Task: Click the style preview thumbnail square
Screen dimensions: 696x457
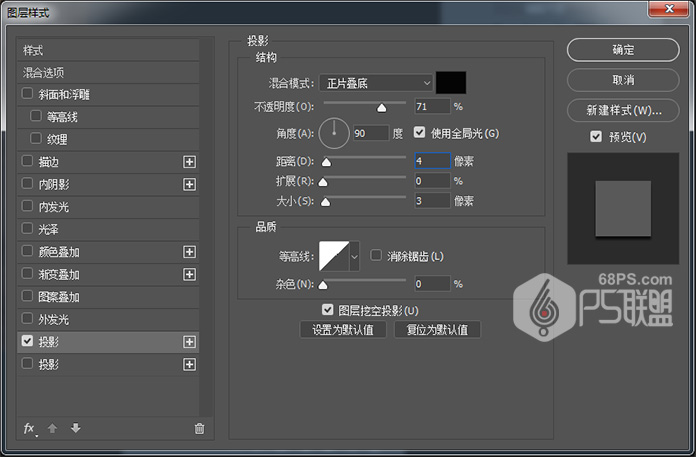Action: point(623,209)
